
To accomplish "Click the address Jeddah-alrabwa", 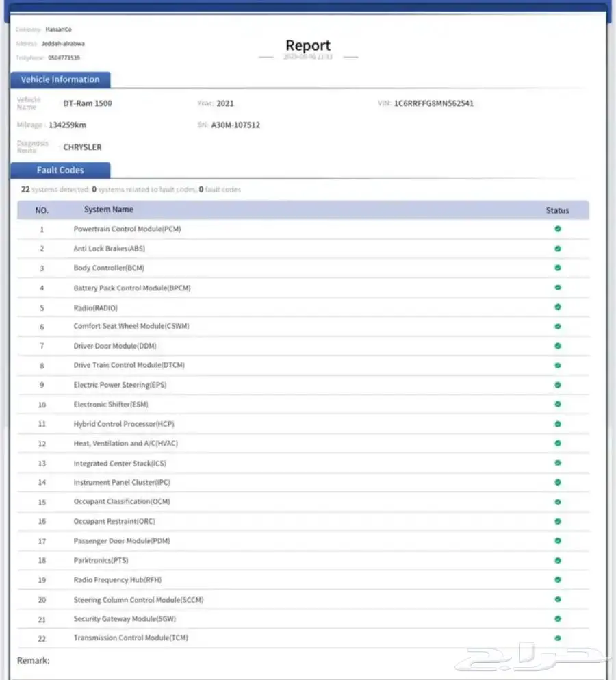I will coord(63,43).
